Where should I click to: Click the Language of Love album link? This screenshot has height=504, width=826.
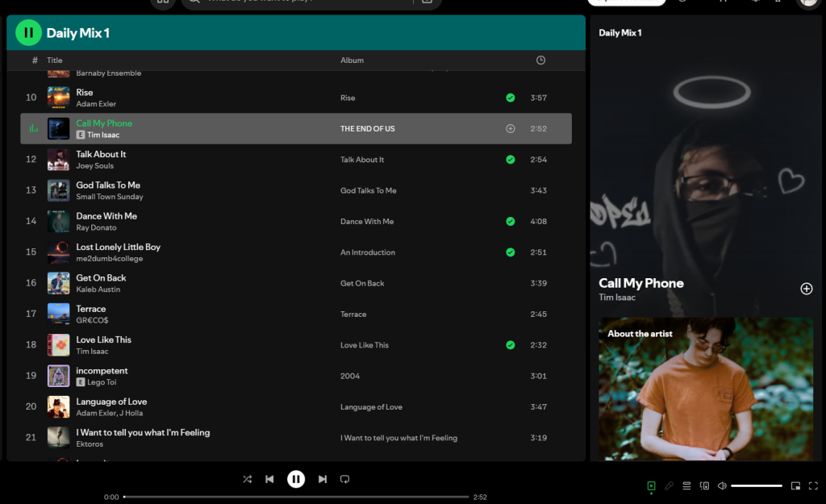371,407
